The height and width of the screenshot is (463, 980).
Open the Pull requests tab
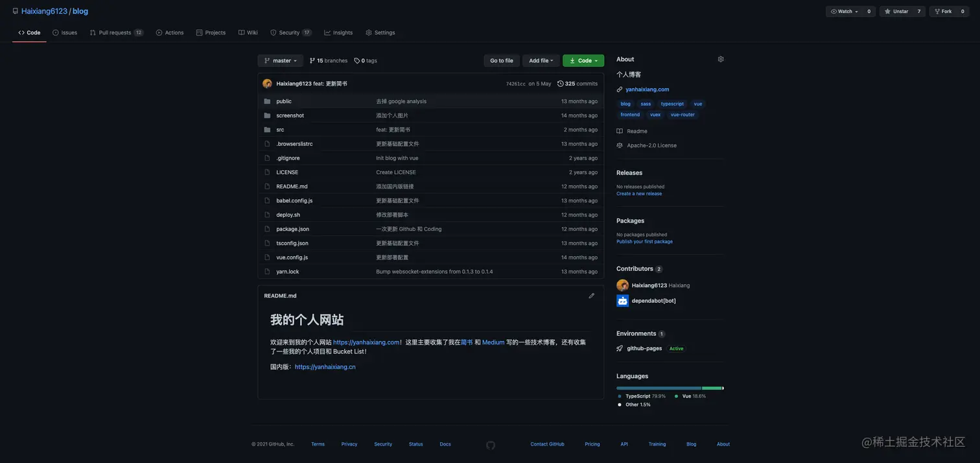tap(116, 32)
